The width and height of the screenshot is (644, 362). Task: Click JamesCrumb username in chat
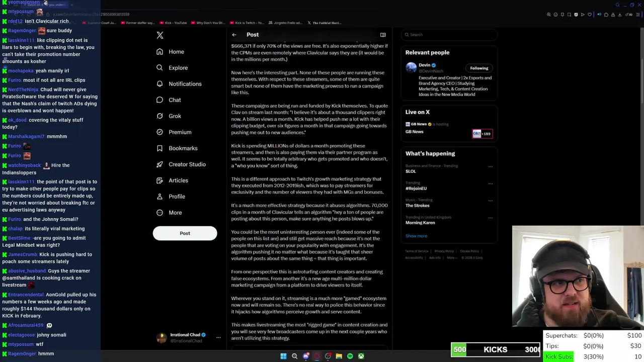coord(23,254)
